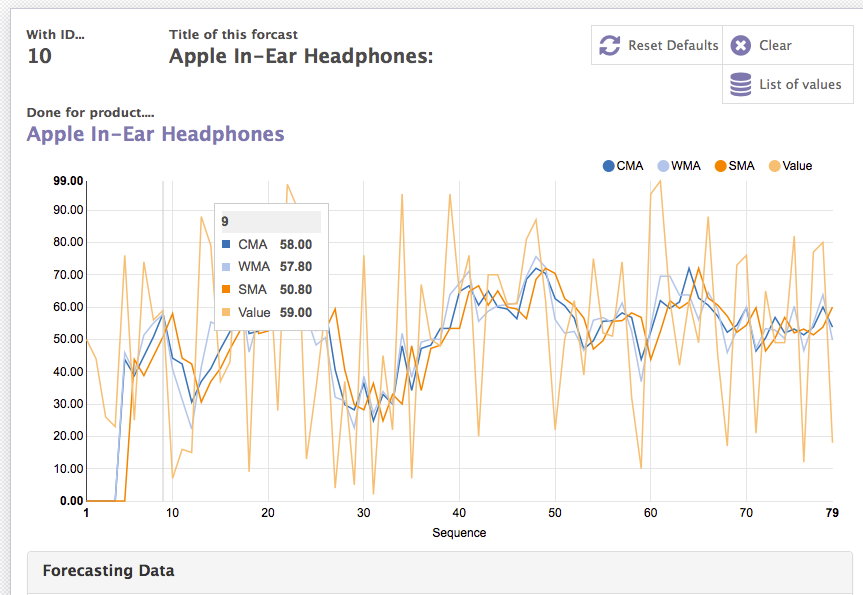The image size is (863, 595).
Task: Click the Clear button's X circle icon
Action: coord(740,45)
